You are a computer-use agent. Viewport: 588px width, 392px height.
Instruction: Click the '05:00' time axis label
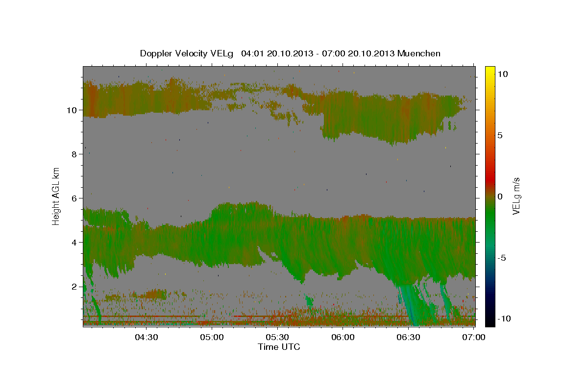(212, 337)
